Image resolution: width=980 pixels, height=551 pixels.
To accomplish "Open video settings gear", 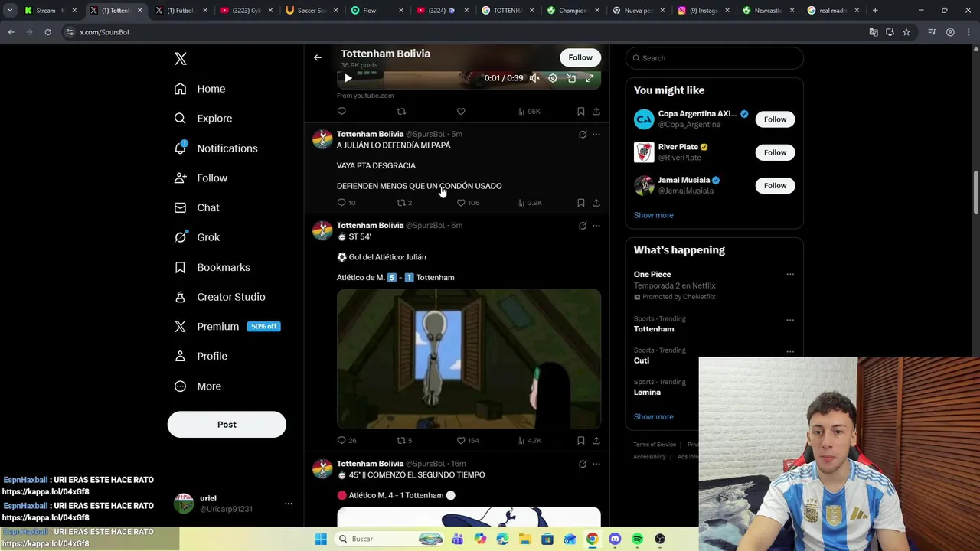I will click(553, 78).
